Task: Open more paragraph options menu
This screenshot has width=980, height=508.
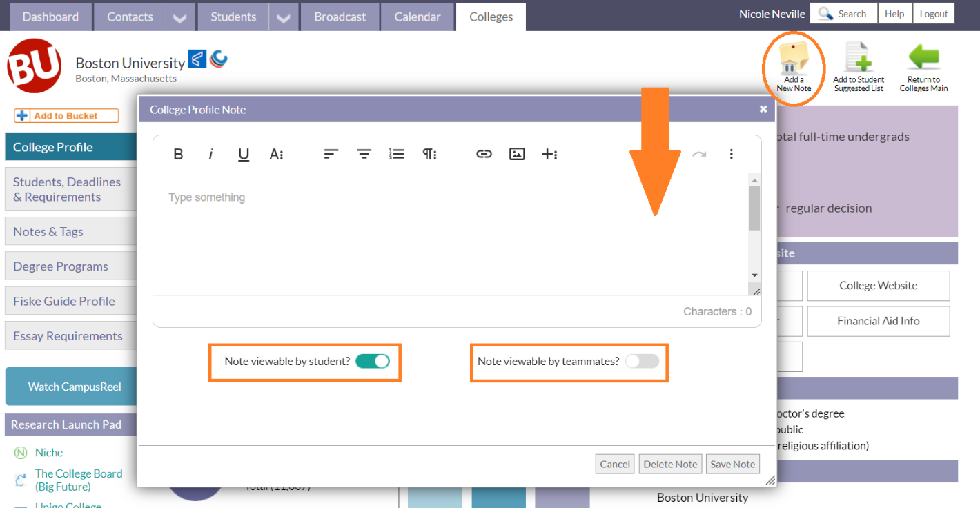Action: pos(429,154)
